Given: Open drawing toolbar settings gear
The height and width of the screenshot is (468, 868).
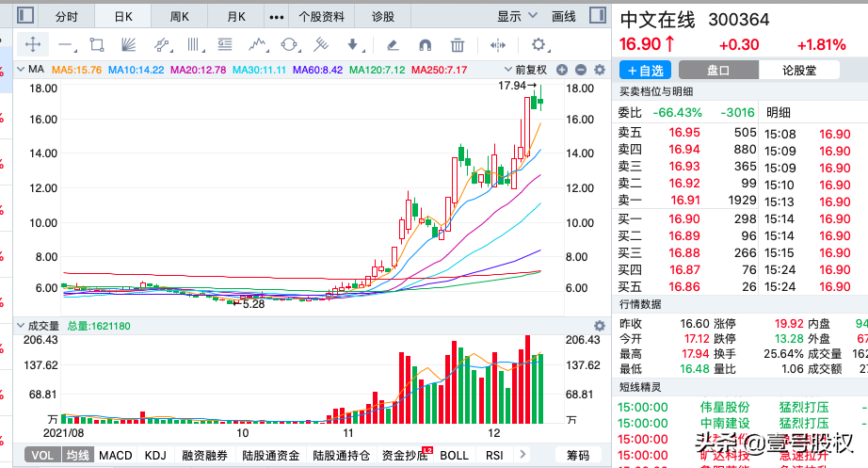Looking at the screenshot, I should (538, 45).
